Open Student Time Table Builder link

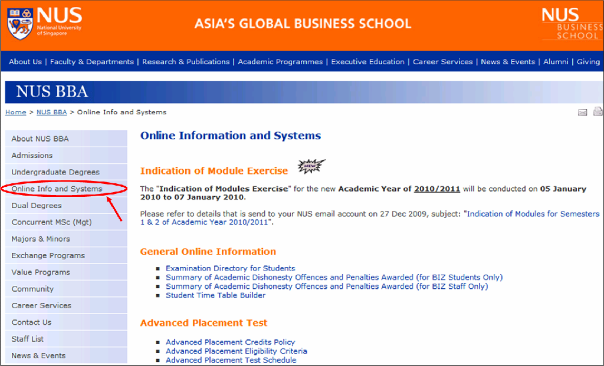coord(215,295)
